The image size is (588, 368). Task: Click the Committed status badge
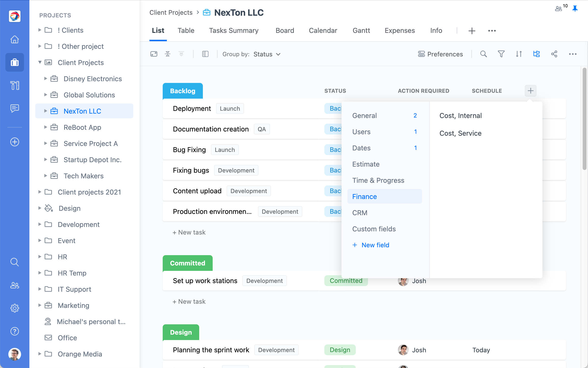(x=346, y=281)
